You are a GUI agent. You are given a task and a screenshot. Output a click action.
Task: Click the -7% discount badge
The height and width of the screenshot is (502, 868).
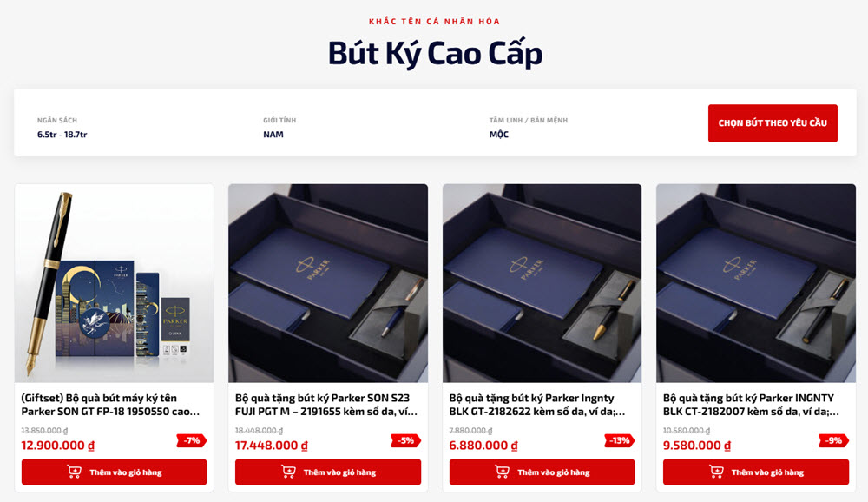(x=192, y=440)
